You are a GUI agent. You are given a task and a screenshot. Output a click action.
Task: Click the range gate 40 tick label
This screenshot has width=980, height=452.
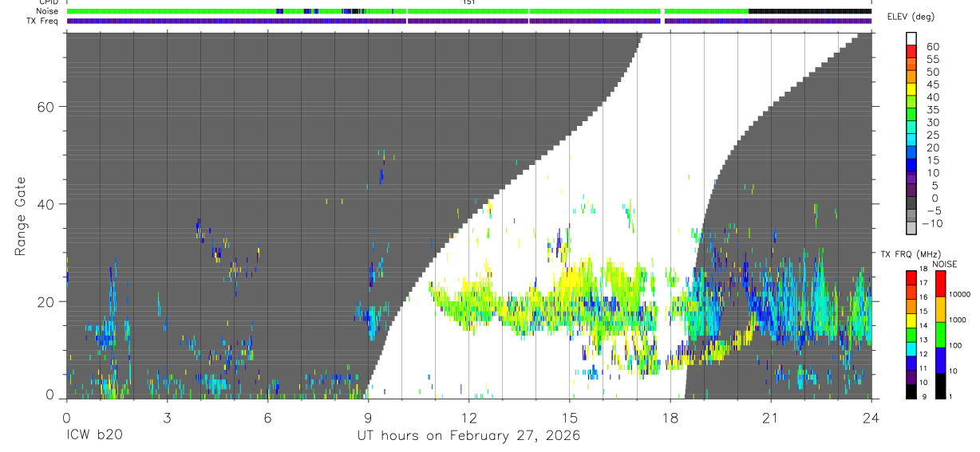coord(45,204)
